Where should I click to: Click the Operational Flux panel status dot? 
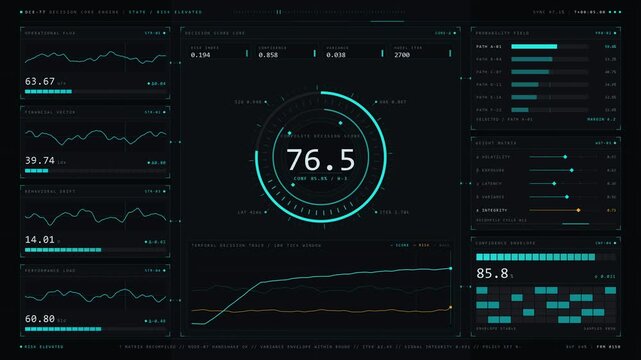click(164, 33)
